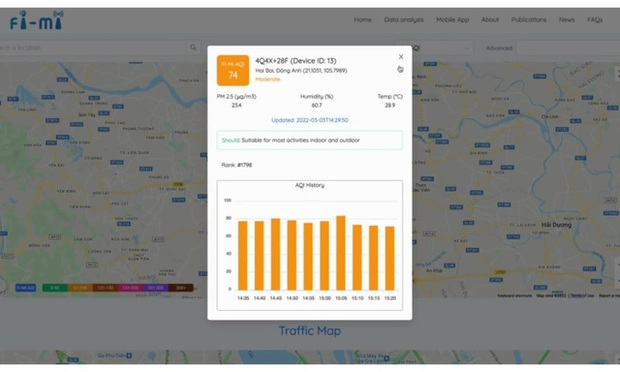Image resolution: width=620 pixels, height=372 pixels.
Task: Click the 15:05 bar in AQI History
Action: 341,253
